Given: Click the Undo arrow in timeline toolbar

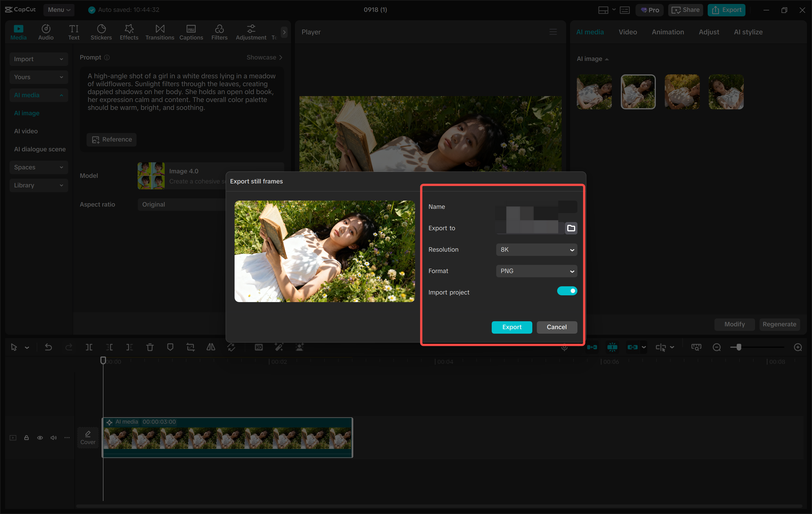Looking at the screenshot, I should pyautogui.click(x=48, y=347).
